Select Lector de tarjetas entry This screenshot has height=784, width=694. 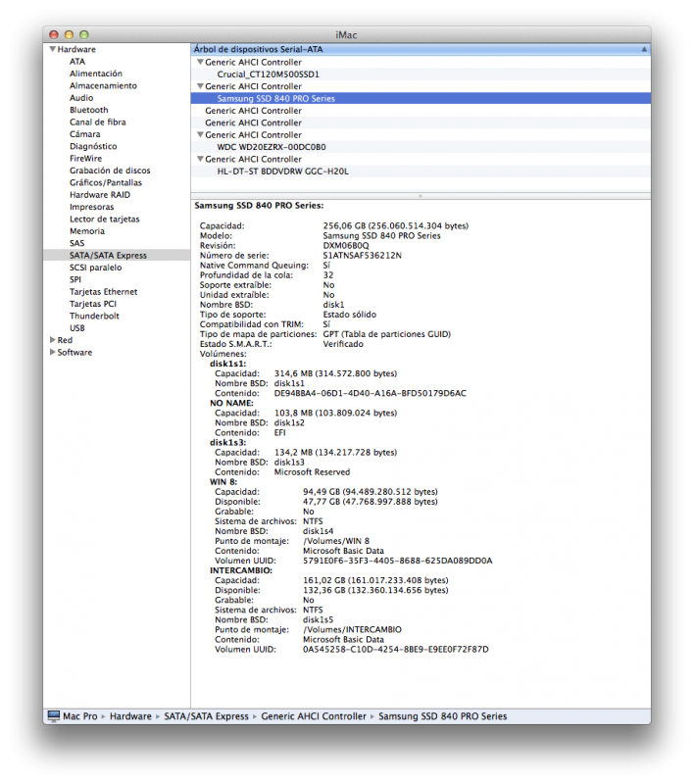pyautogui.click(x=105, y=219)
